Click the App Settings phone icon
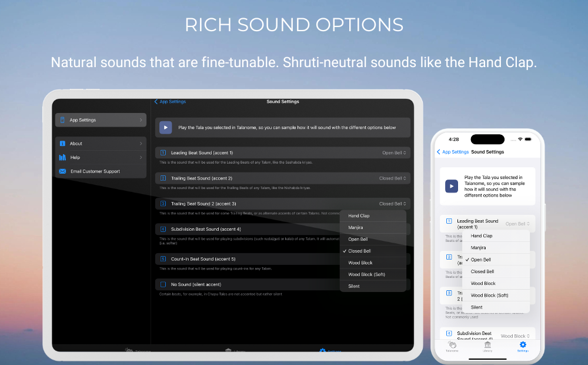This screenshot has height=365, width=588. pyautogui.click(x=63, y=120)
